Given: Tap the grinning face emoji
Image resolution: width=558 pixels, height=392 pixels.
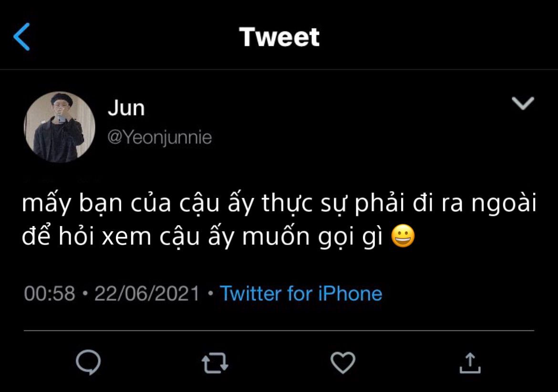Looking at the screenshot, I should tap(403, 236).
